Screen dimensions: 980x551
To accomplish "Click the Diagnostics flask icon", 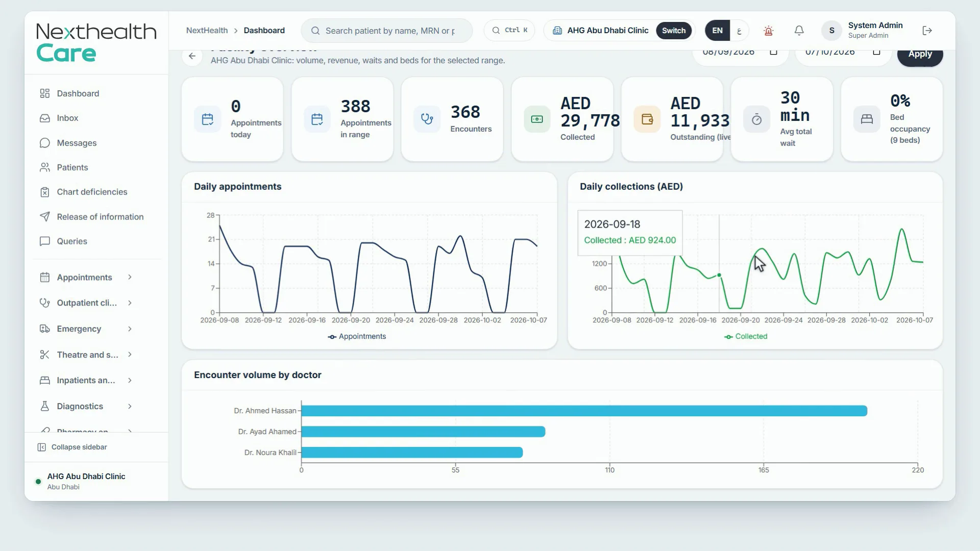I will click(x=45, y=406).
